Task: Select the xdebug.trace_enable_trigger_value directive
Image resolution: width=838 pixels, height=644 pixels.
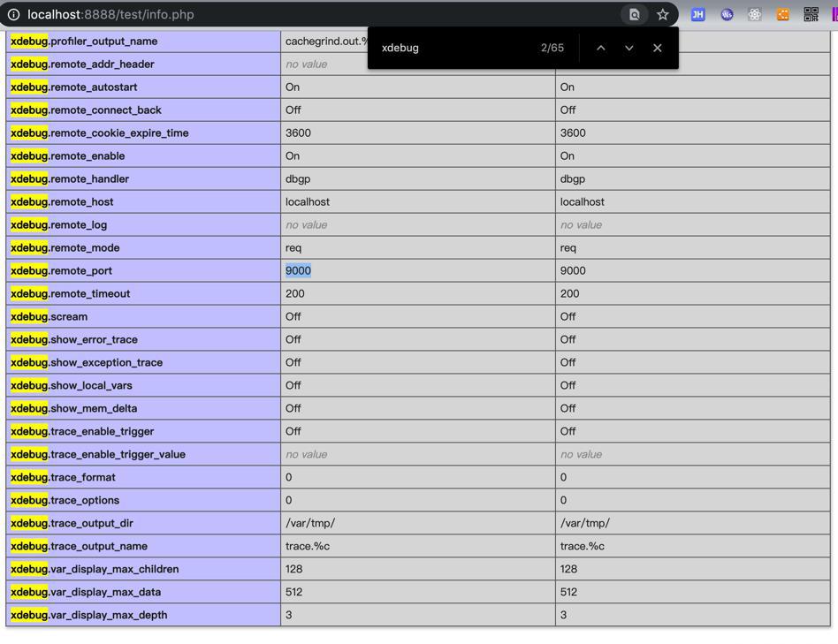Action: pyautogui.click(x=98, y=454)
